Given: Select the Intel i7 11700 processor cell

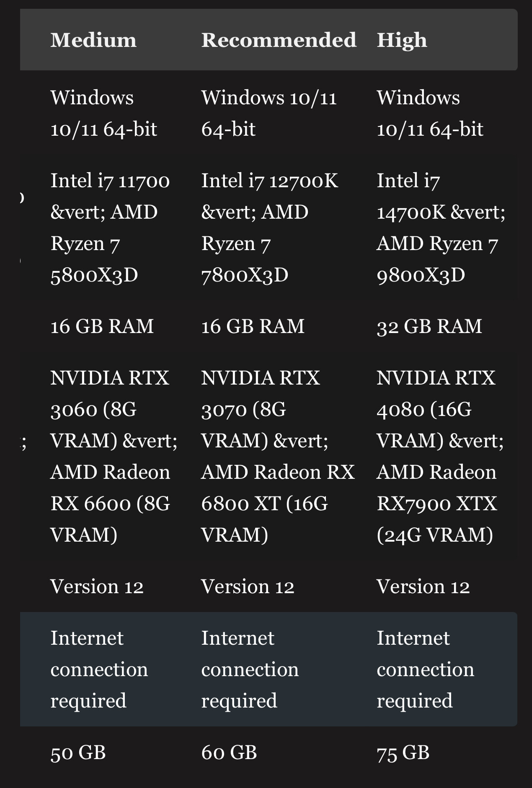Looking at the screenshot, I should 110,227.
